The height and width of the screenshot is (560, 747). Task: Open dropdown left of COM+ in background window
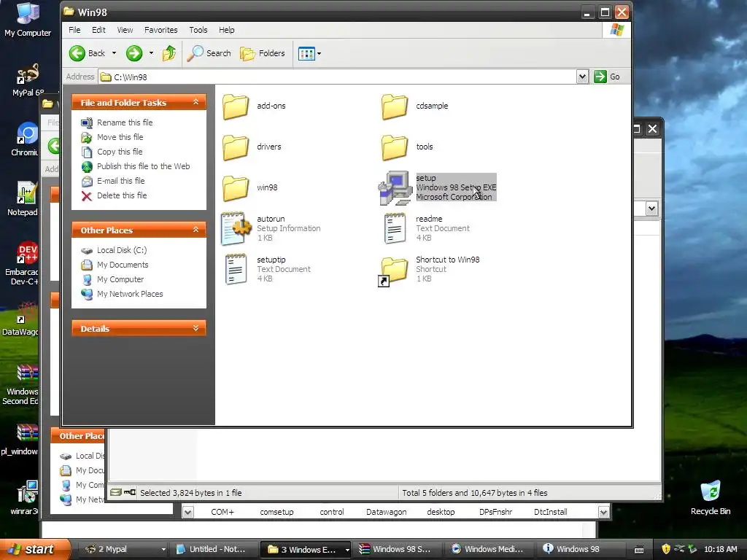tap(188, 512)
